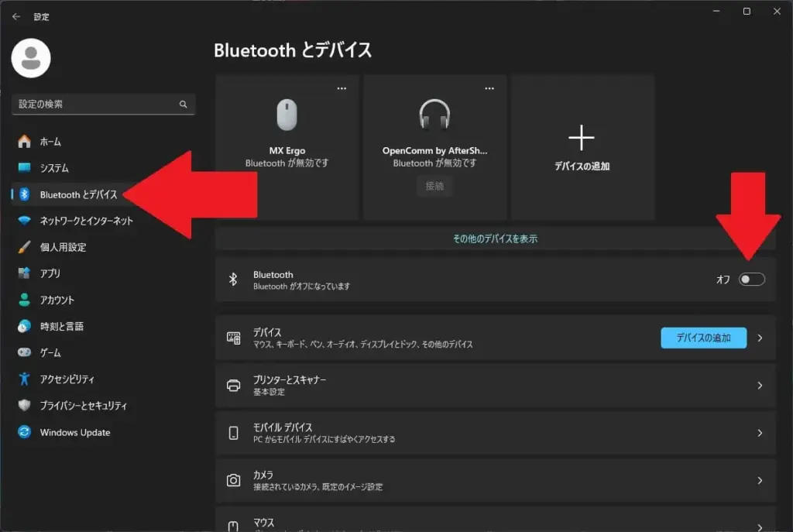The width and height of the screenshot is (793, 532).
Task: Click MX Ergo device name
Action: click(x=287, y=151)
